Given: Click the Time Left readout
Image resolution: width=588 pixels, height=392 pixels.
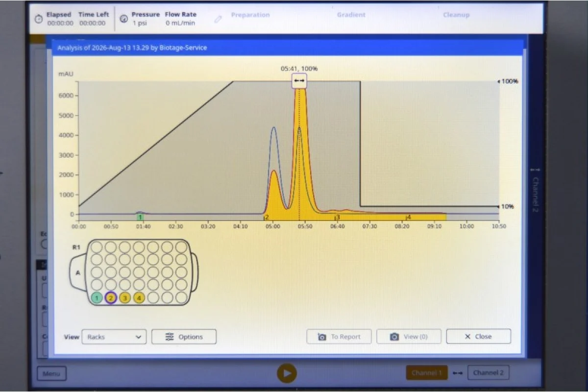Looking at the screenshot, I should (94, 19).
